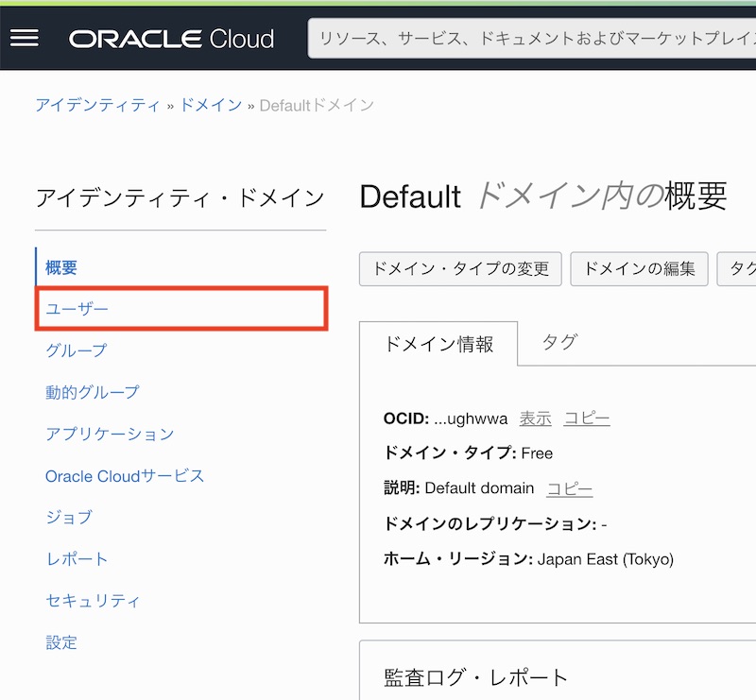
Task: Navigate to グループ in sidebar
Action: pyautogui.click(x=77, y=350)
